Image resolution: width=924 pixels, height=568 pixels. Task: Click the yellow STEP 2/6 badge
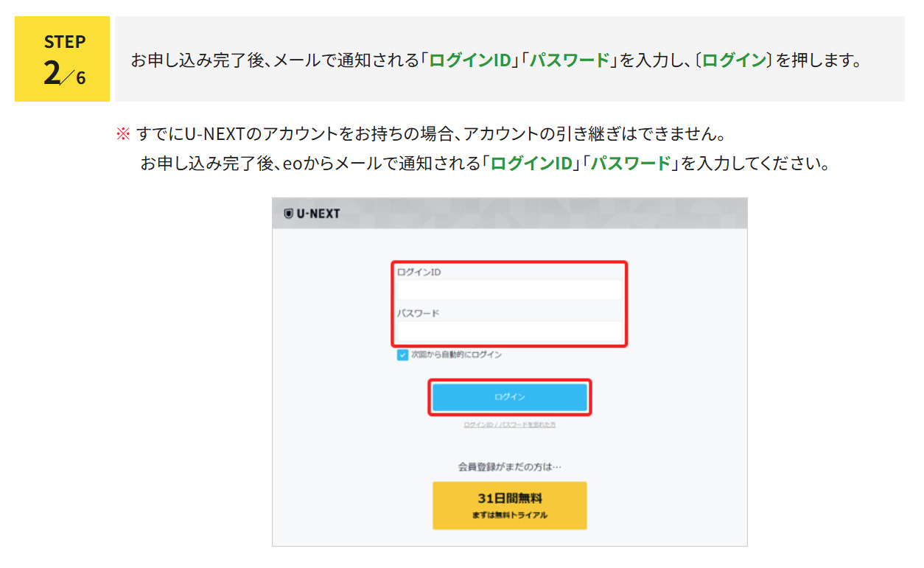tap(63, 59)
